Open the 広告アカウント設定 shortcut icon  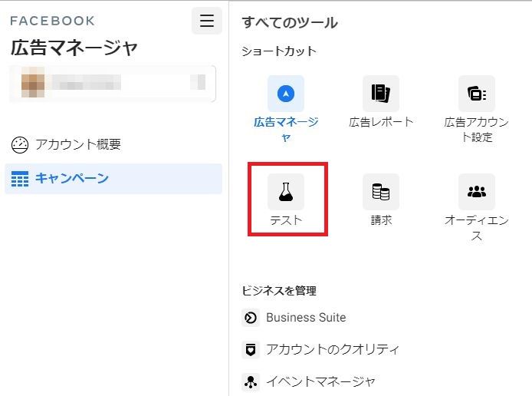476,94
